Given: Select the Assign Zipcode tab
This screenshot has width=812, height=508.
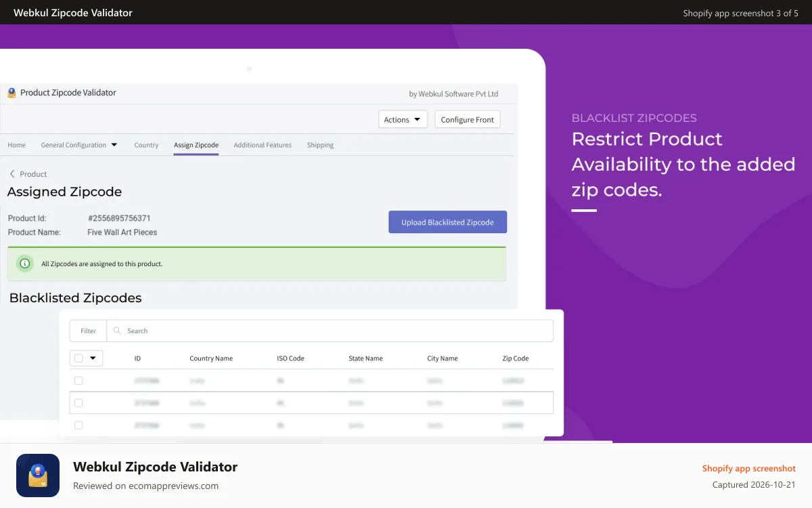Looking at the screenshot, I should (196, 145).
